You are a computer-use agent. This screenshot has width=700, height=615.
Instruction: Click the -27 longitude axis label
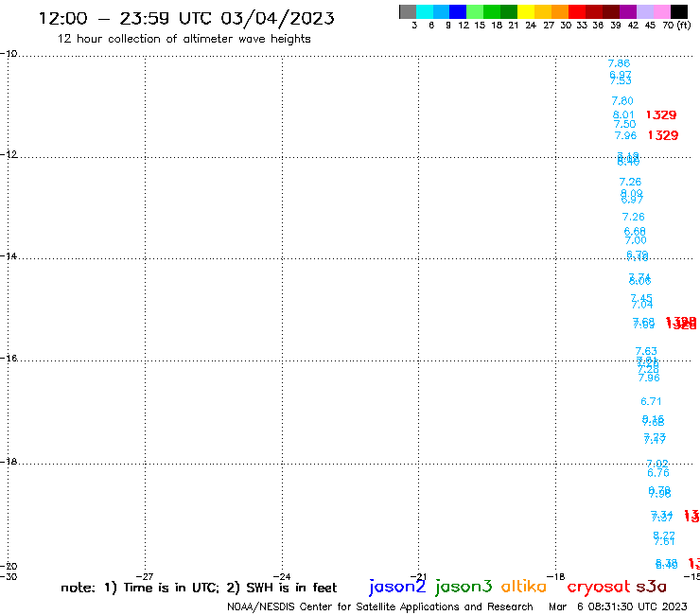point(145,576)
